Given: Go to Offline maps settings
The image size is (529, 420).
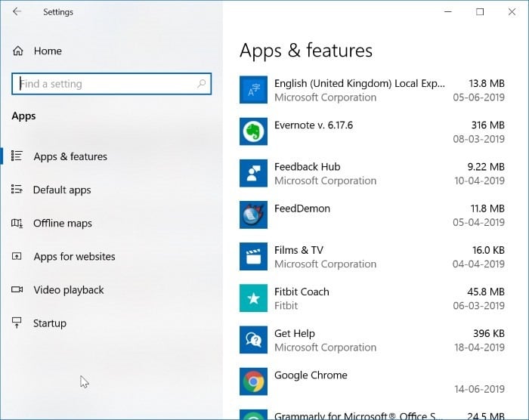Looking at the screenshot, I should pyautogui.click(x=63, y=224).
